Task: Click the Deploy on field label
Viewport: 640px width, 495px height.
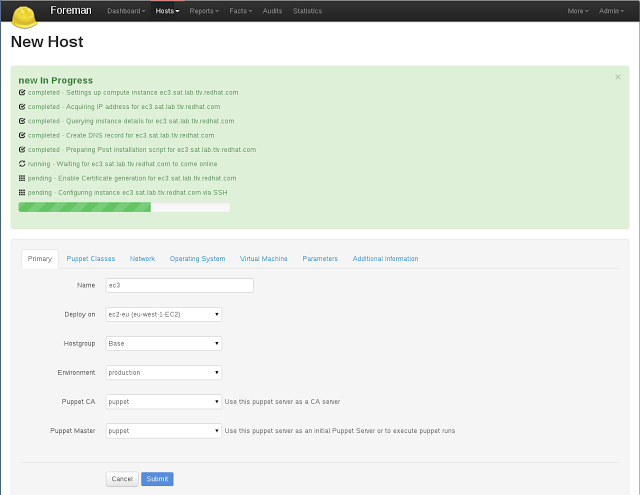Action: (80, 315)
